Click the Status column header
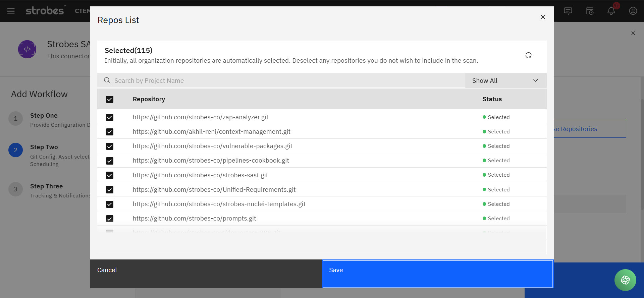Viewport: 644px width, 298px height. click(x=492, y=99)
